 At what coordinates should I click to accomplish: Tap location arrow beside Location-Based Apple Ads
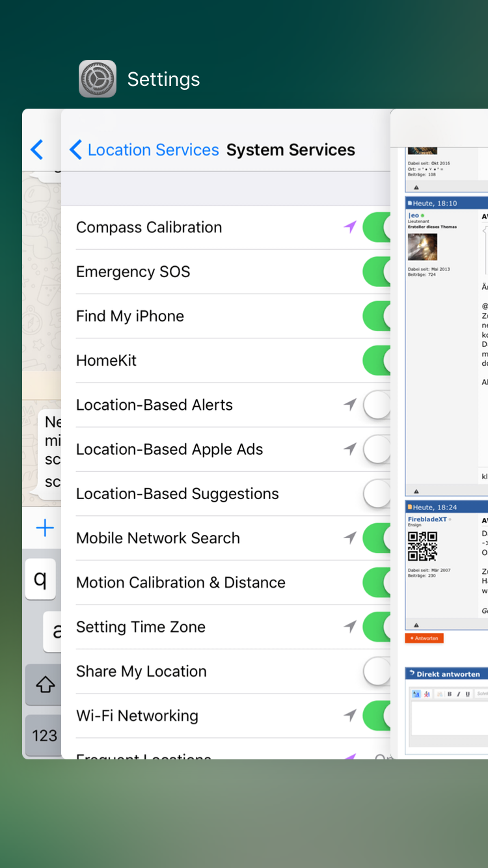point(351,449)
